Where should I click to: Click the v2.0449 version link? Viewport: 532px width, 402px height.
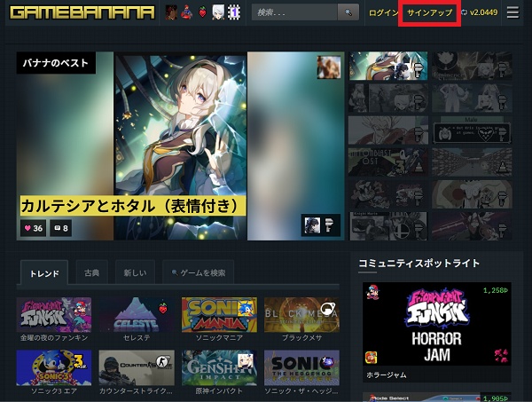coord(483,12)
